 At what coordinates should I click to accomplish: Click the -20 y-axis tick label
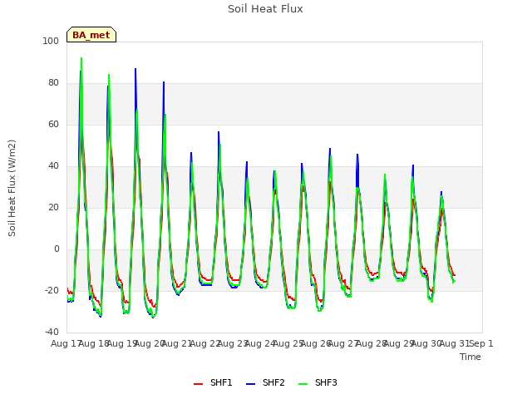pos(52,290)
